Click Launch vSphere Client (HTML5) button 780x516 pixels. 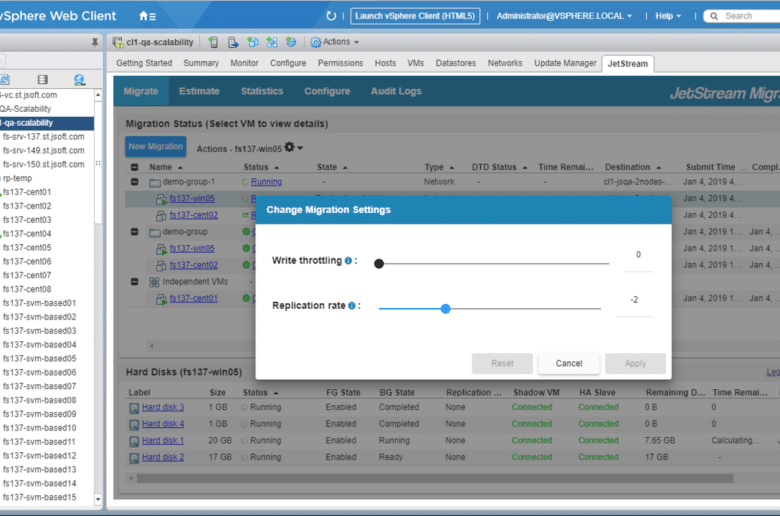(x=415, y=16)
